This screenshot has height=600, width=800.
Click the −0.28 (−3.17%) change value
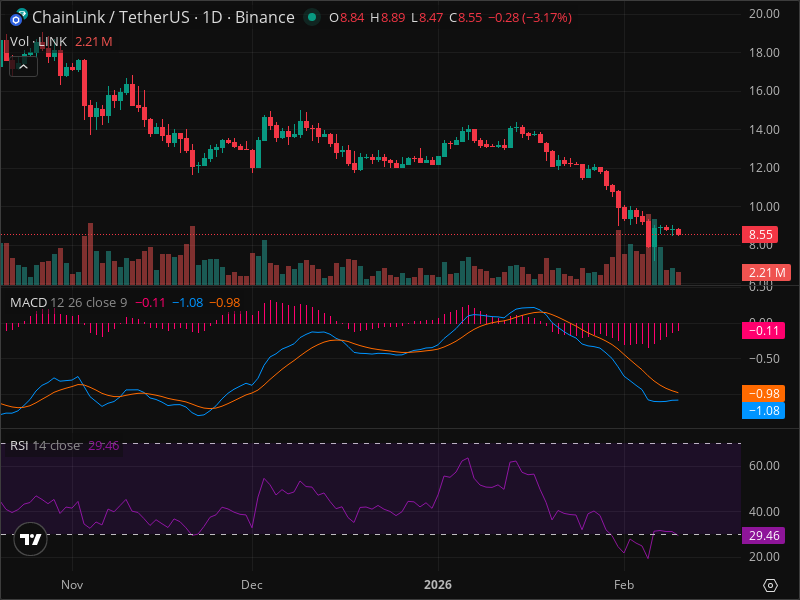tap(530, 18)
